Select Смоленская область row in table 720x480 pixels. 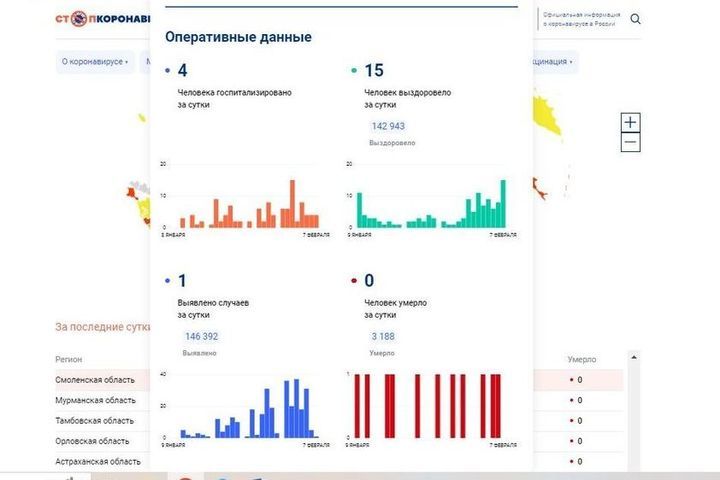pos(97,380)
